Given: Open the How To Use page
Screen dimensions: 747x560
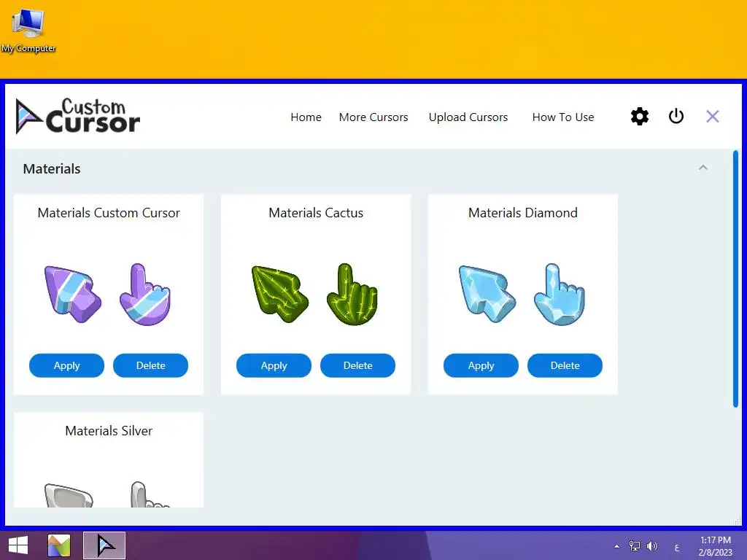Looking at the screenshot, I should coord(563,117).
